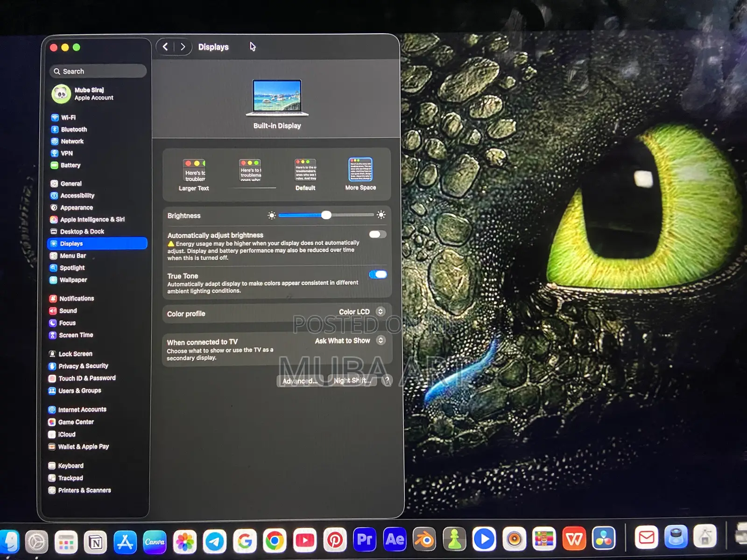Choose More Space resolution option
Image resolution: width=747 pixels, height=560 pixels.
tap(360, 174)
